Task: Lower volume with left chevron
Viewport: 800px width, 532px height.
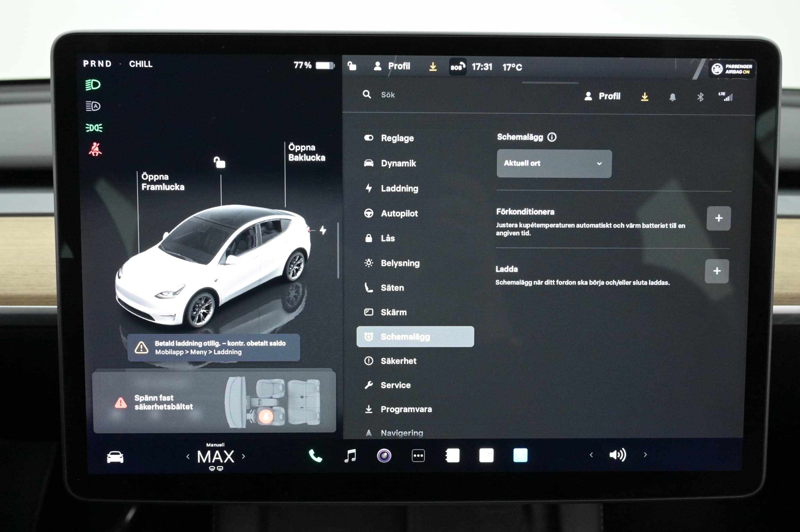Action: point(591,455)
